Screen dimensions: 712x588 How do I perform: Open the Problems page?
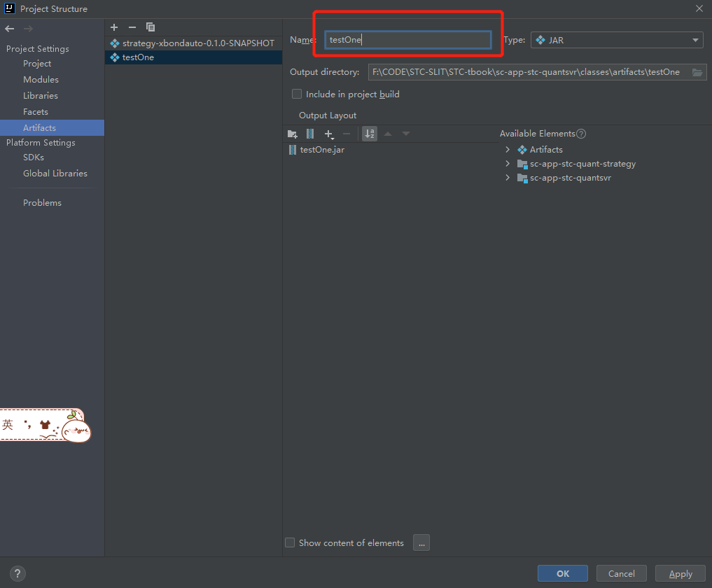(42, 203)
